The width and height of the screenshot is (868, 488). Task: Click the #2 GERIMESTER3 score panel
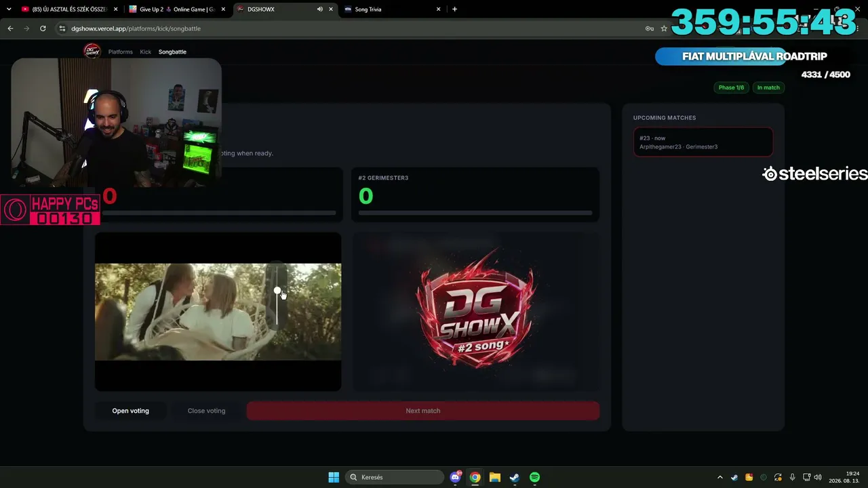(x=475, y=195)
